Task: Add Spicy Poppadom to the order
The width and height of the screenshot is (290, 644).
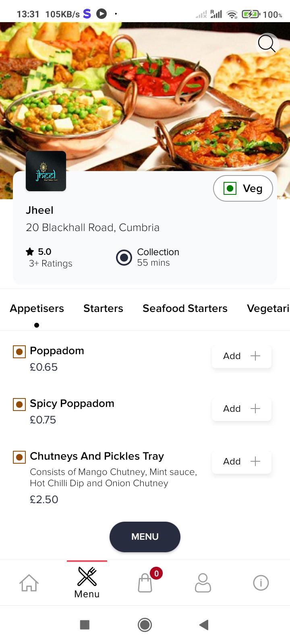Action: click(x=242, y=409)
